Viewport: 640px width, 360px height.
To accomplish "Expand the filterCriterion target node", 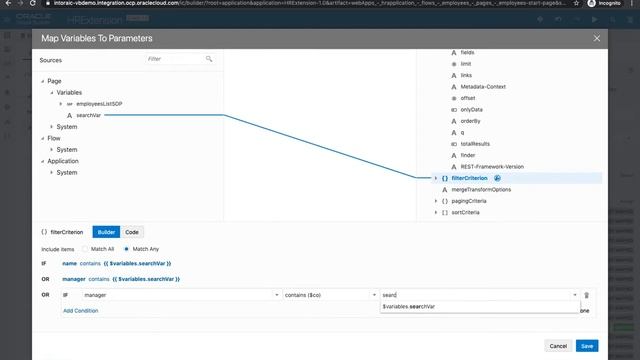I will click(x=436, y=178).
